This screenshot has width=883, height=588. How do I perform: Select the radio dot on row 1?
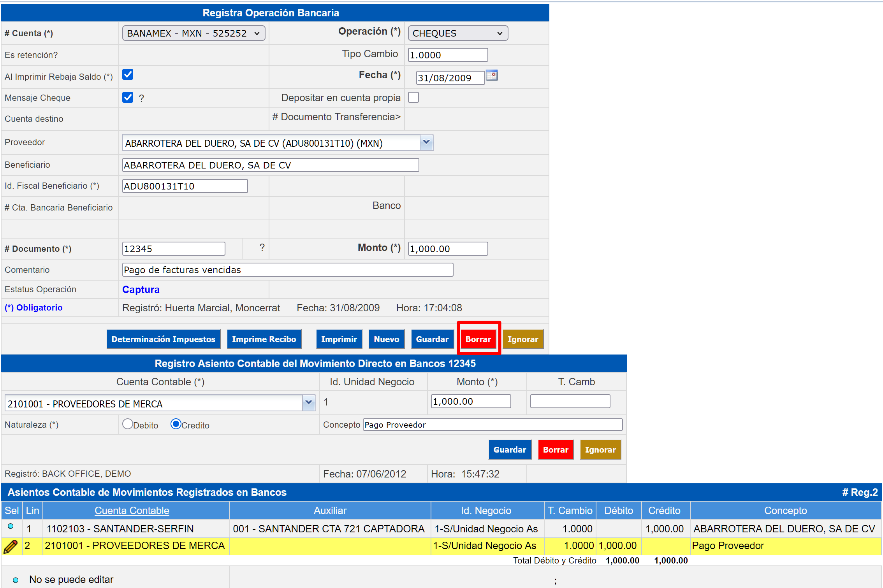tap(11, 527)
